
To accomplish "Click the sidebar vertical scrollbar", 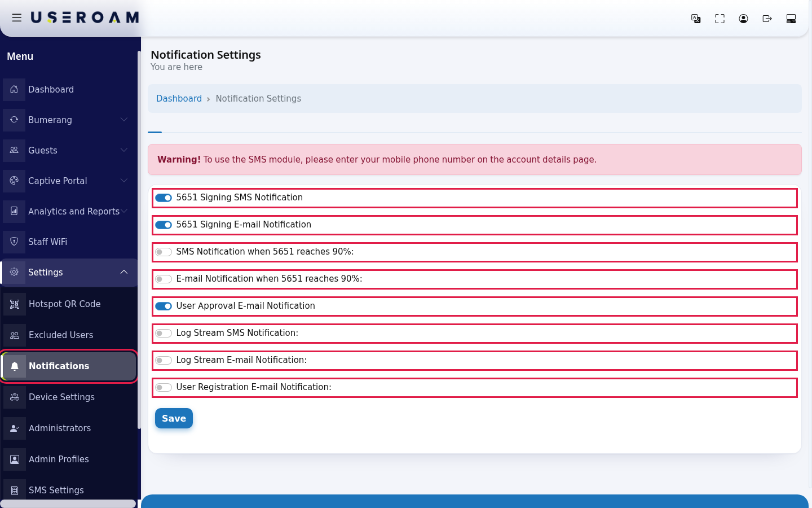I will pyautogui.click(x=139, y=240).
